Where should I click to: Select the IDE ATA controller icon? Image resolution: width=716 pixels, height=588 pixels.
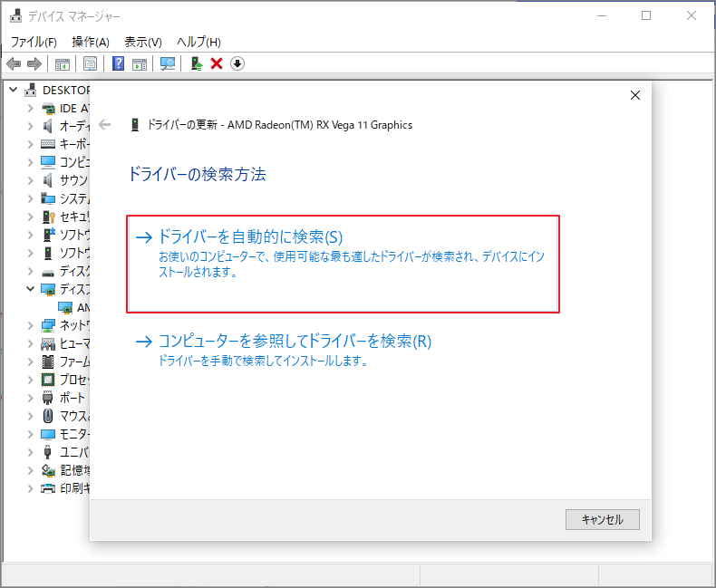[48, 109]
